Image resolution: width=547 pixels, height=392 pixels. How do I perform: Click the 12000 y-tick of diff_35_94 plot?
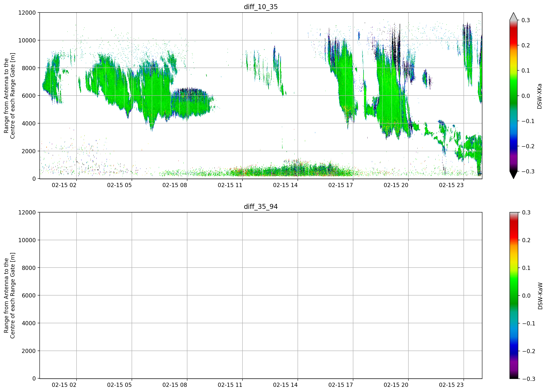click(27, 213)
